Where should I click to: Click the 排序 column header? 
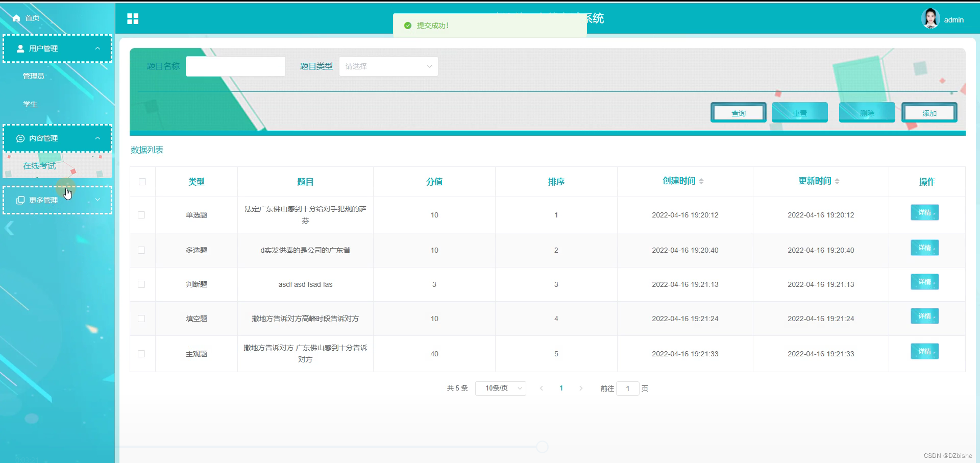556,182
